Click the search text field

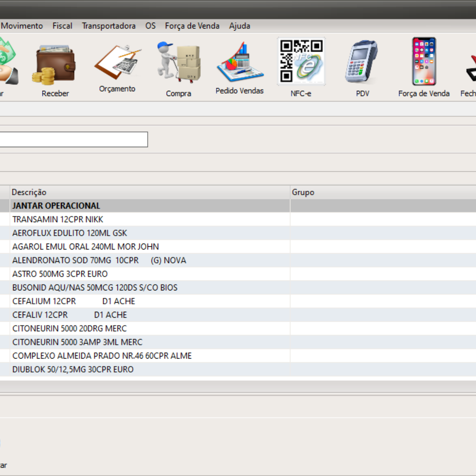click(73, 140)
